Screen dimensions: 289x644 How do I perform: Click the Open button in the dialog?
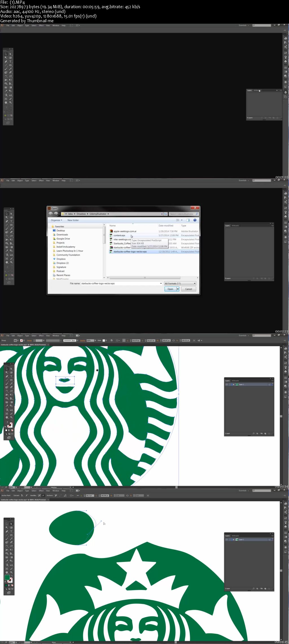[170, 289]
